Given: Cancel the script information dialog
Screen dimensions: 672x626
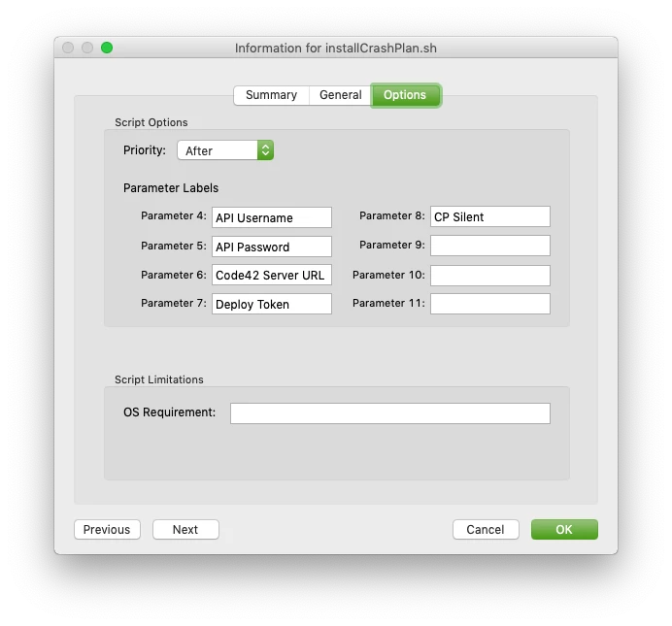Looking at the screenshot, I should [x=486, y=530].
